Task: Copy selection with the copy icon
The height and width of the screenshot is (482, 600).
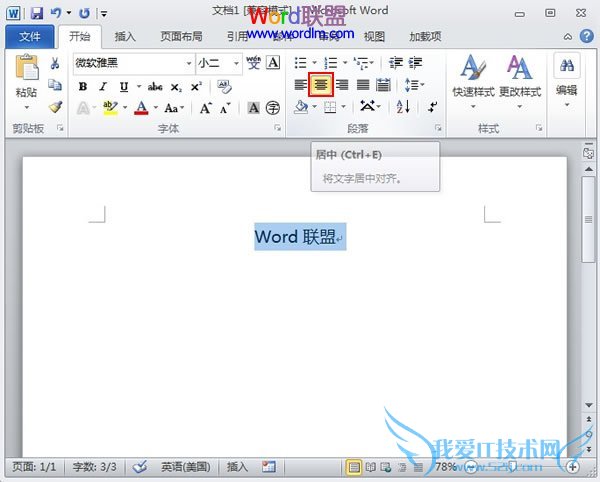Action: (55, 85)
